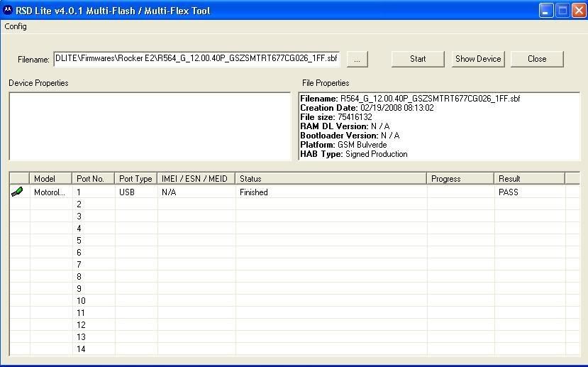Click the Creation Date line in File Properties
The image size is (588, 367).
pyautogui.click(x=367, y=108)
